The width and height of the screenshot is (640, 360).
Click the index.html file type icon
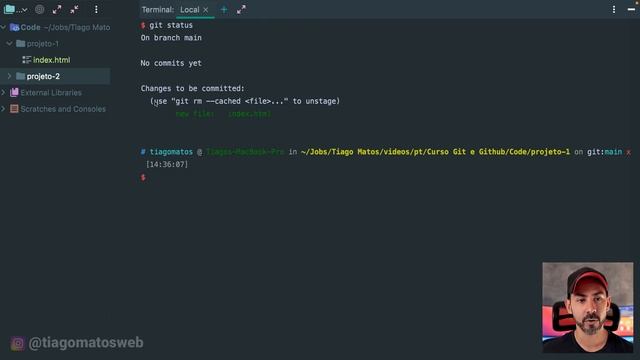click(x=27, y=60)
